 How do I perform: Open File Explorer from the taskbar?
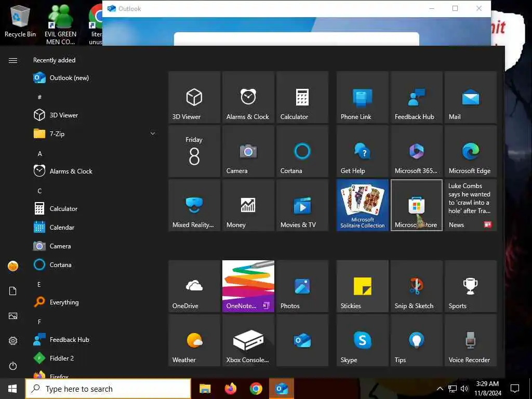coord(205,389)
